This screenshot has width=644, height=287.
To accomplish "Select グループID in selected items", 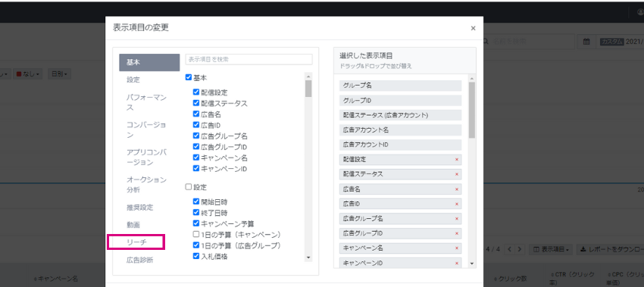I will click(401, 100).
